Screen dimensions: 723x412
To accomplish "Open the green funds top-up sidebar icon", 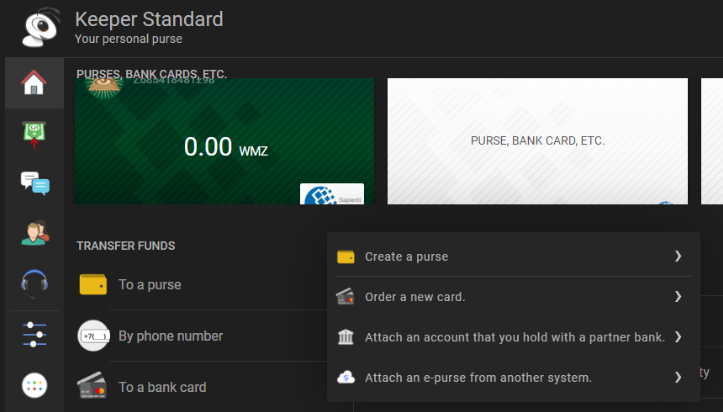I will point(34,133).
